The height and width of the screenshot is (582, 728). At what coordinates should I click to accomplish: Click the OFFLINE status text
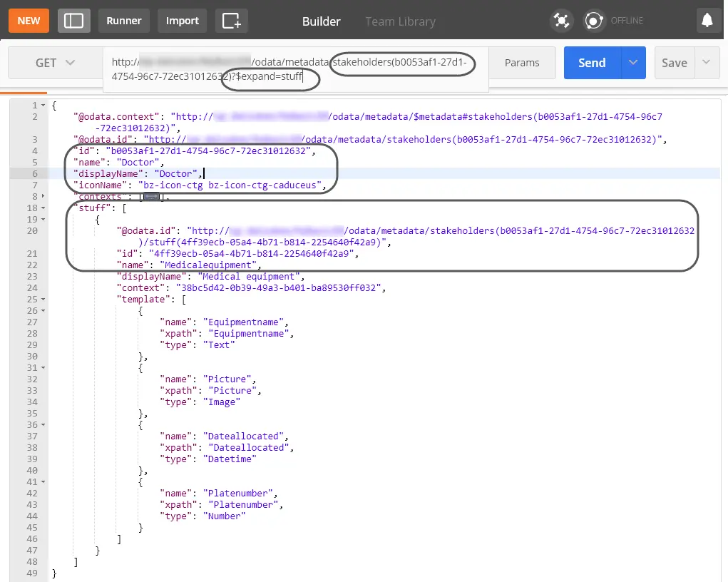[x=627, y=21]
